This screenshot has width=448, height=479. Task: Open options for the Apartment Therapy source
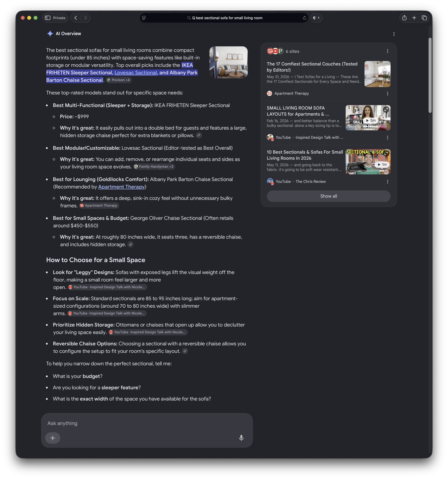coord(388,94)
